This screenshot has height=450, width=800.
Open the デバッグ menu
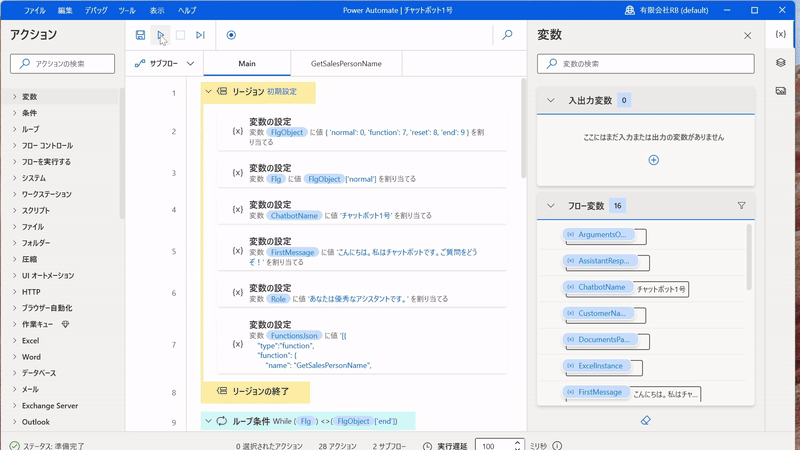[96, 10]
